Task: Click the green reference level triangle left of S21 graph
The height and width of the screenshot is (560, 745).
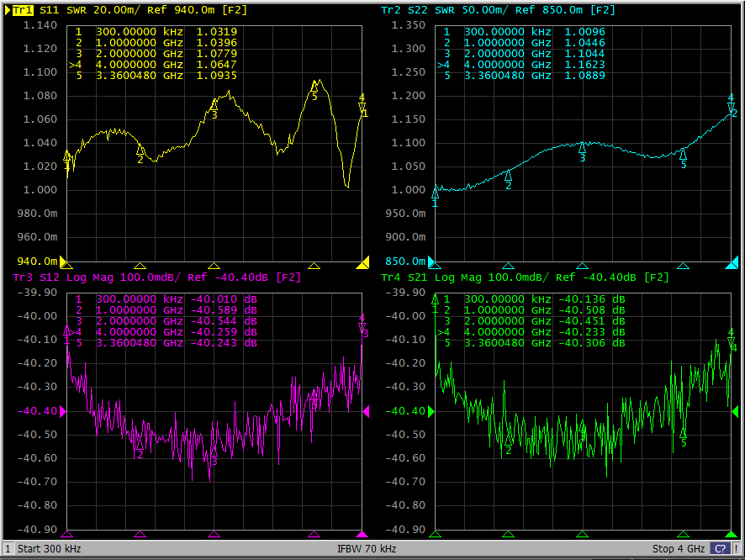Action: [431, 412]
